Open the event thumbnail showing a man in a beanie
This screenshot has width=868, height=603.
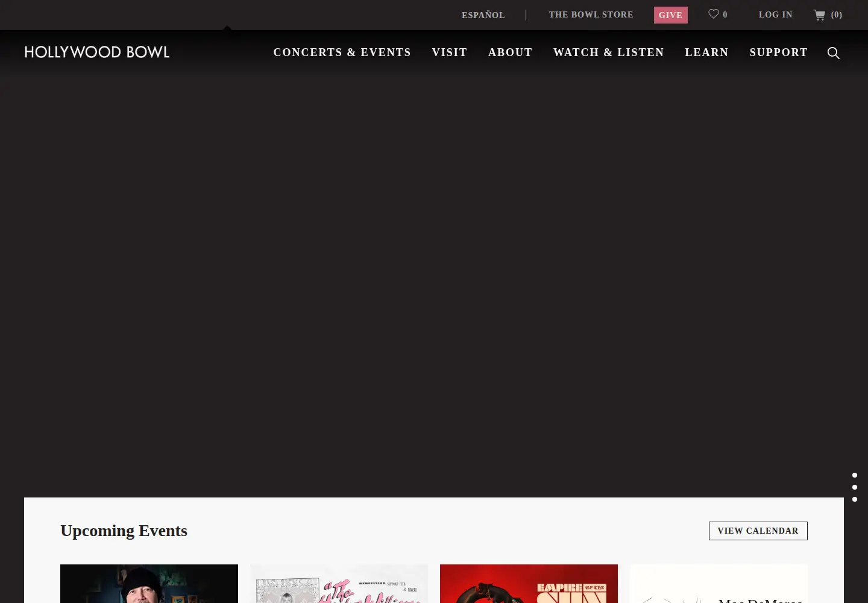click(149, 584)
